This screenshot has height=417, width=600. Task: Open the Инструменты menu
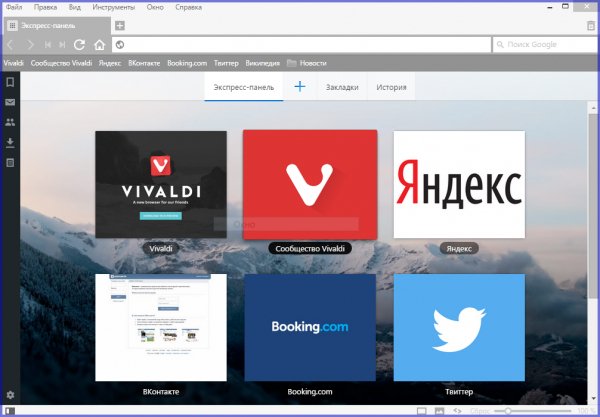click(114, 7)
